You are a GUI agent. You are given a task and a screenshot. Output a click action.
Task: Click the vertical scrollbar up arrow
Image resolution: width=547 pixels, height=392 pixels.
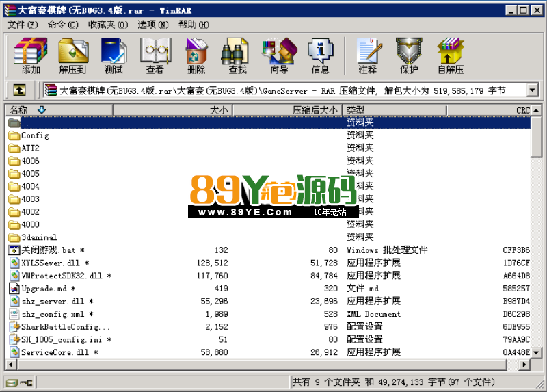coord(537,110)
